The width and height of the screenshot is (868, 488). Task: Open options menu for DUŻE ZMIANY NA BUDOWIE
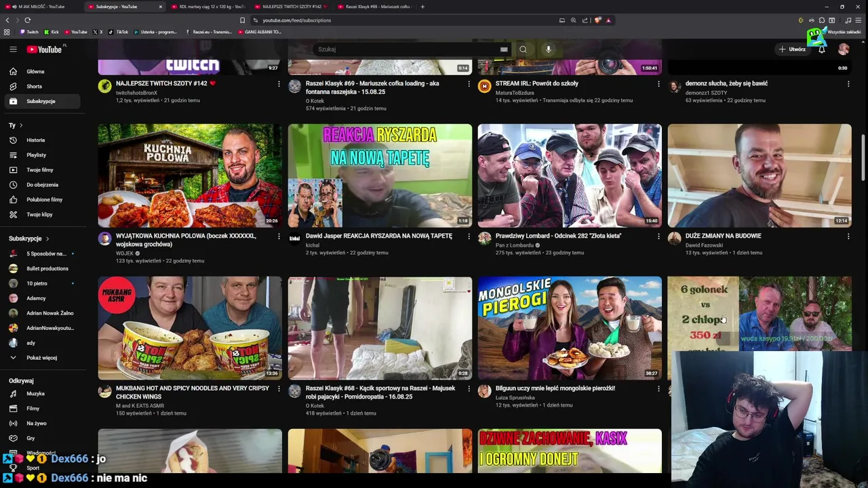tap(848, 237)
